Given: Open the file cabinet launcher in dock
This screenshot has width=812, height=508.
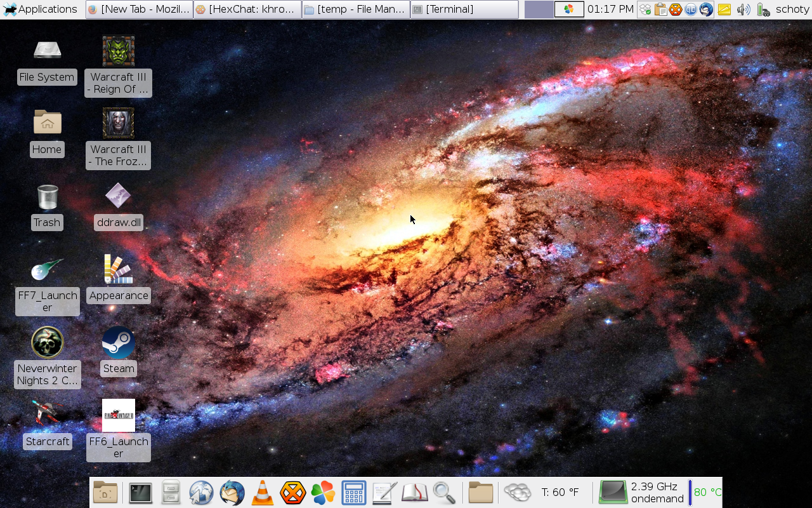Looking at the screenshot, I should [171, 493].
